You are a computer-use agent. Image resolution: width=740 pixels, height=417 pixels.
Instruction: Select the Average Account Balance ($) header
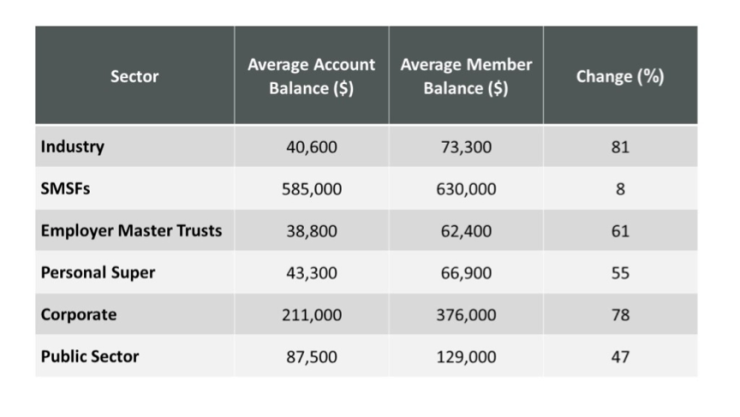coord(311,76)
